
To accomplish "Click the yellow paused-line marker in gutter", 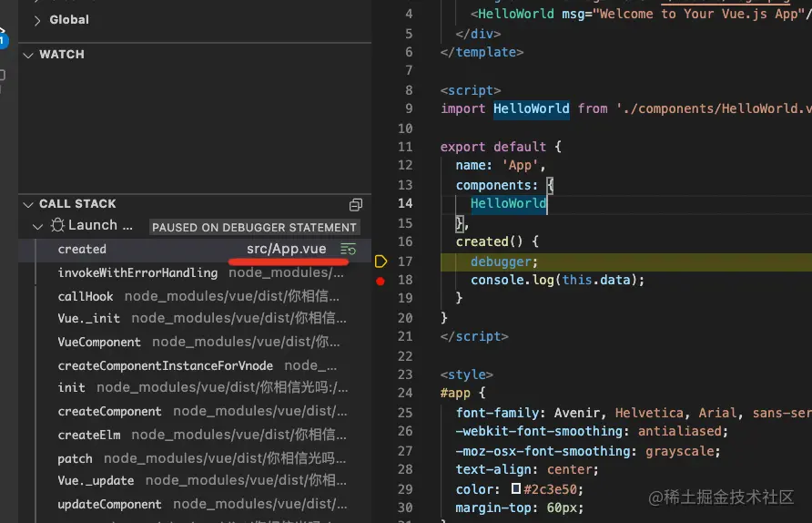I will 381,261.
